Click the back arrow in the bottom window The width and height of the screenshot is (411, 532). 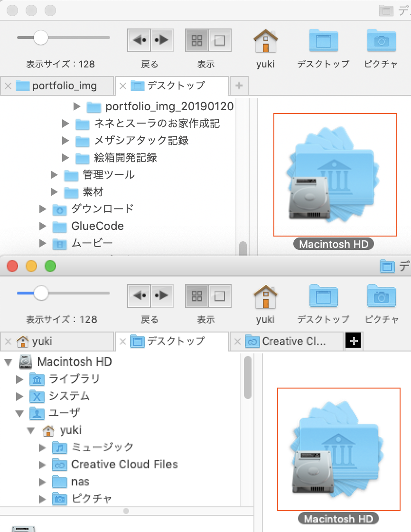[139, 296]
